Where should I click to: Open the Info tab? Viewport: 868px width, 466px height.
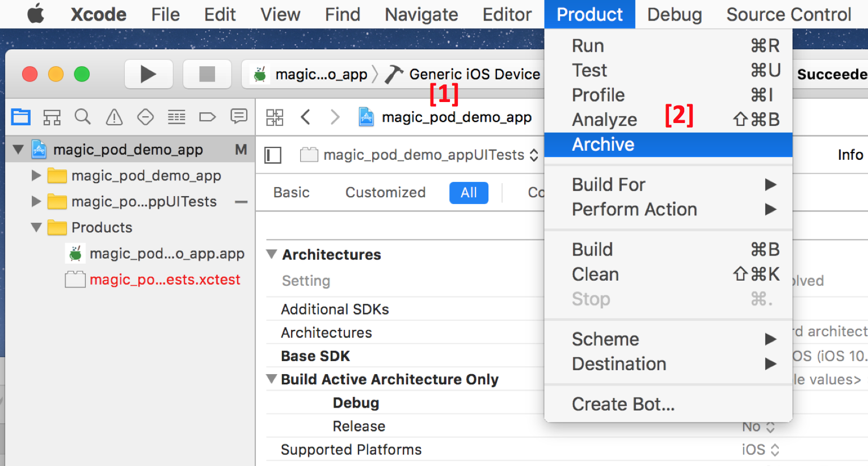coord(850,155)
